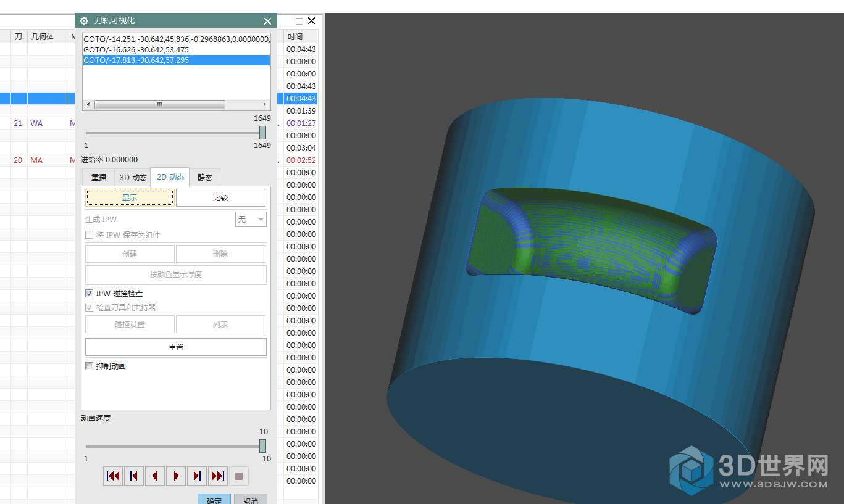Select the GOTO/-14.251 first line

[177, 39]
